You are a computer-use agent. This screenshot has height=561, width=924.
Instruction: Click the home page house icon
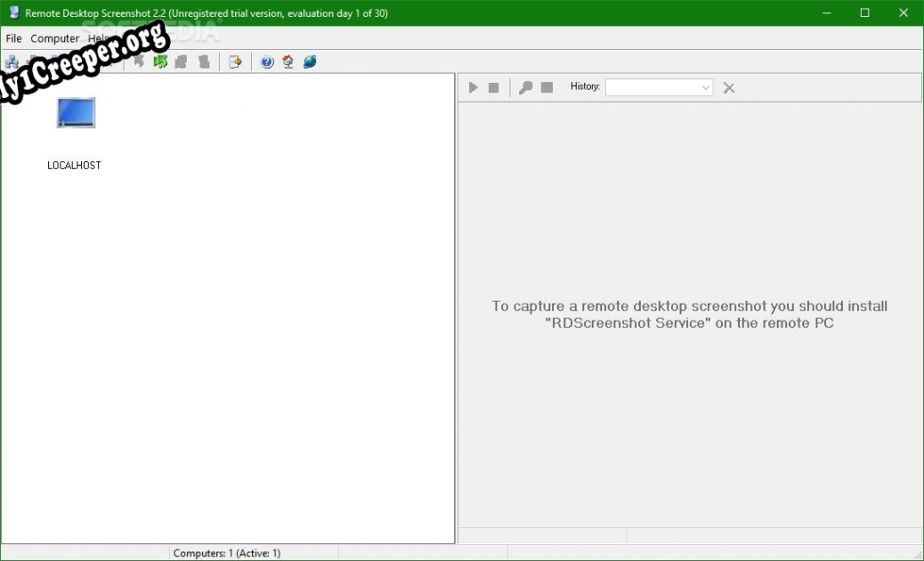click(288, 62)
